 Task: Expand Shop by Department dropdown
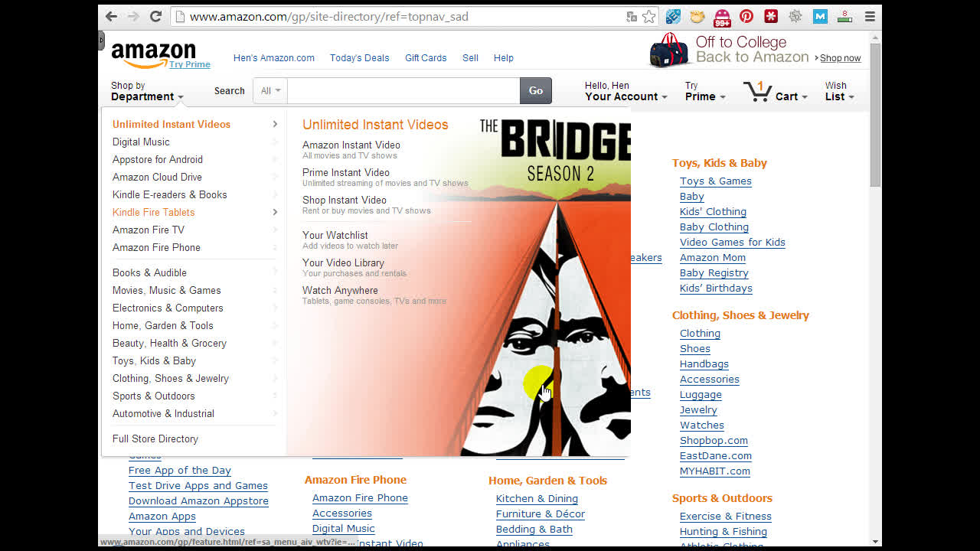coord(147,91)
